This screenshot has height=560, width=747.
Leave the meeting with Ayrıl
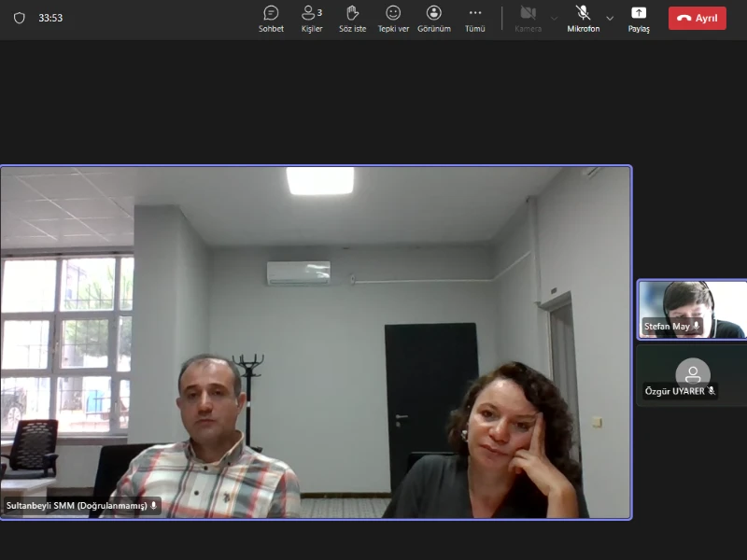tap(697, 18)
